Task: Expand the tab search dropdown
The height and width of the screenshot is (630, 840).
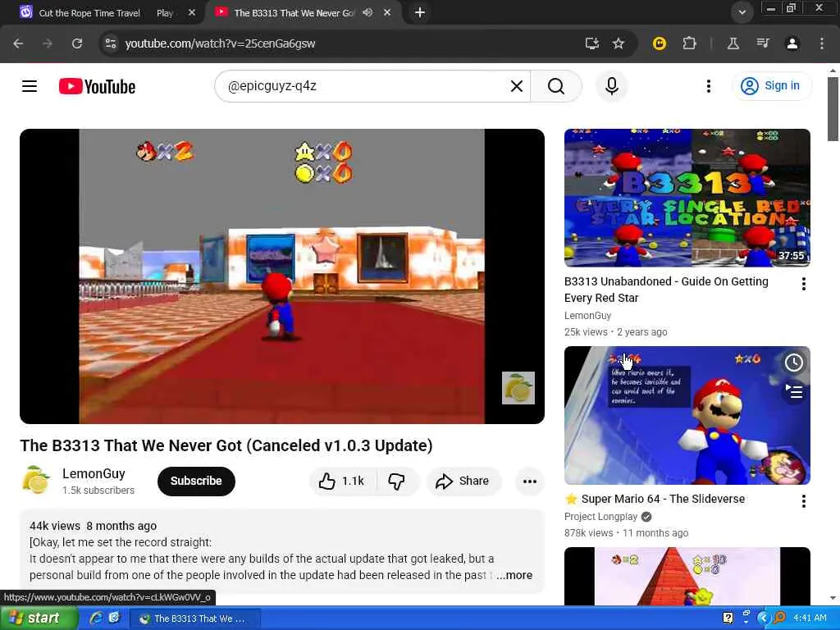Action: coord(742,12)
